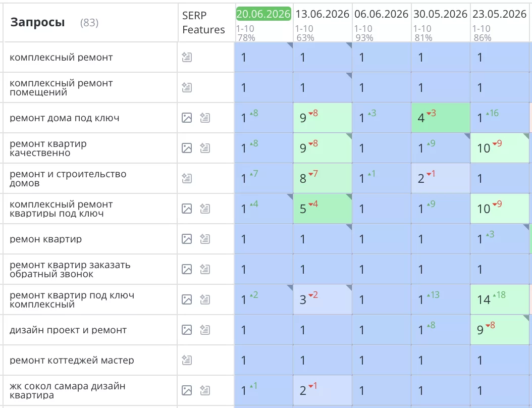Click AI snippet icon for 'ремонт квартир качественно'
The height and width of the screenshot is (408, 532).
coord(205,148)
